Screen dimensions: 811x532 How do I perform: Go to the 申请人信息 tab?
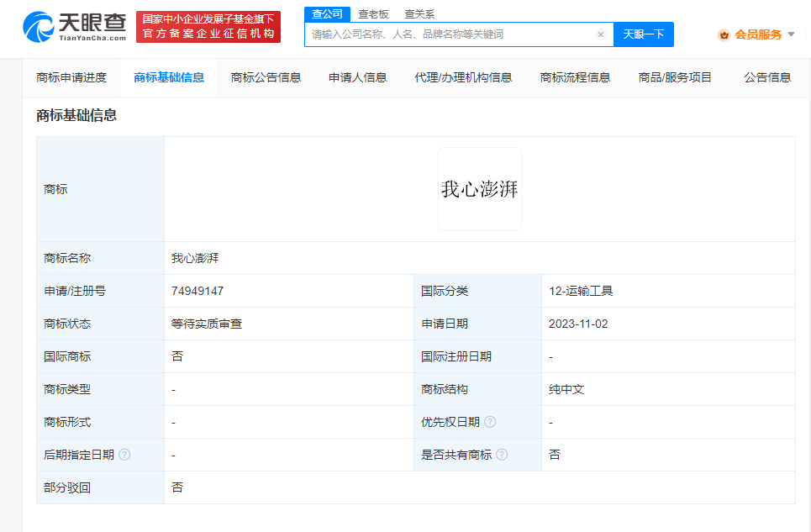pyautogui.click(x=357, y=77)
